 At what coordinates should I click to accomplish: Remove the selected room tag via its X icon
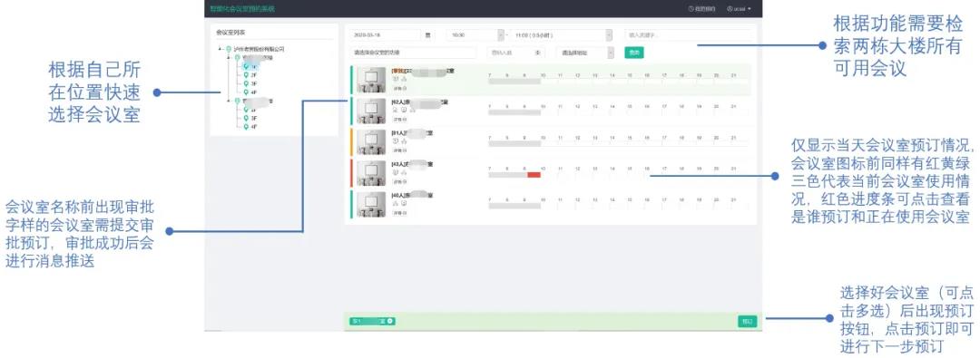[389, 321]
